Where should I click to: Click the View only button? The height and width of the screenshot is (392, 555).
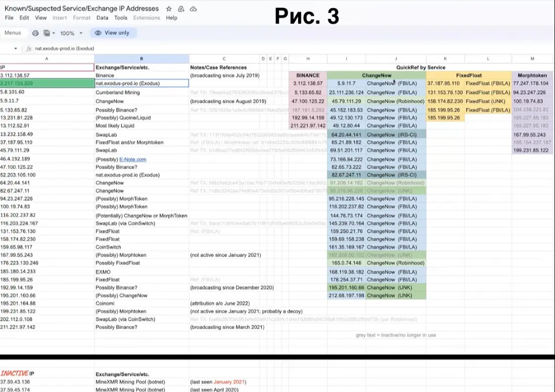[x=113, y=33]
